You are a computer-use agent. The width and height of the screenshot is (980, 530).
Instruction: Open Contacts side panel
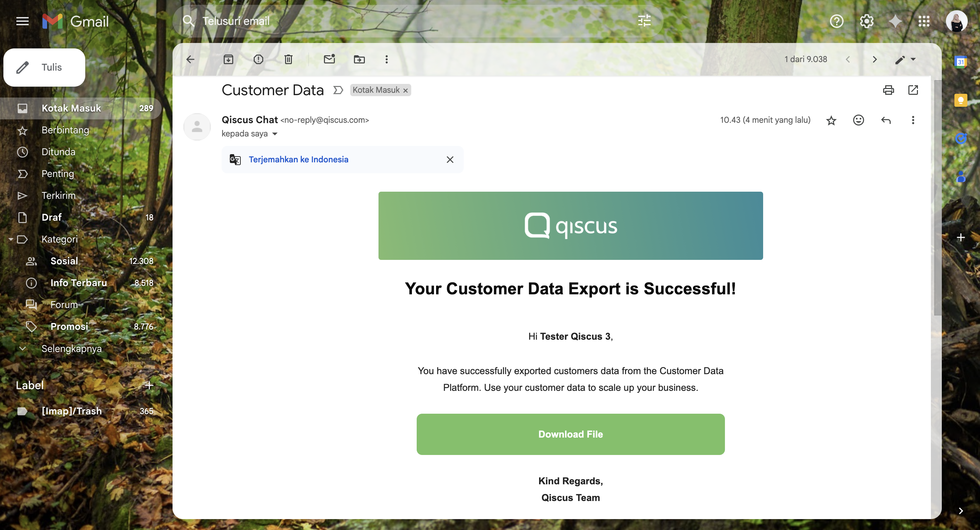click(961, 177)
